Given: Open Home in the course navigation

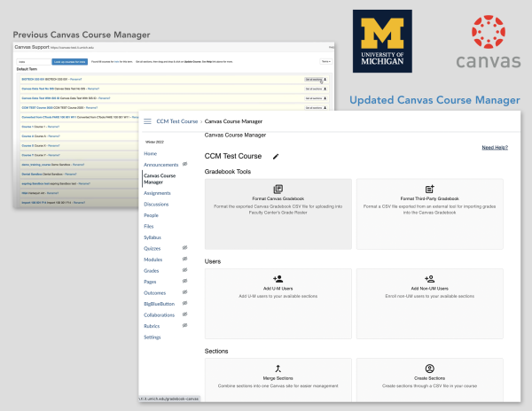Looking at the screenshot, I should click(151, 154).
